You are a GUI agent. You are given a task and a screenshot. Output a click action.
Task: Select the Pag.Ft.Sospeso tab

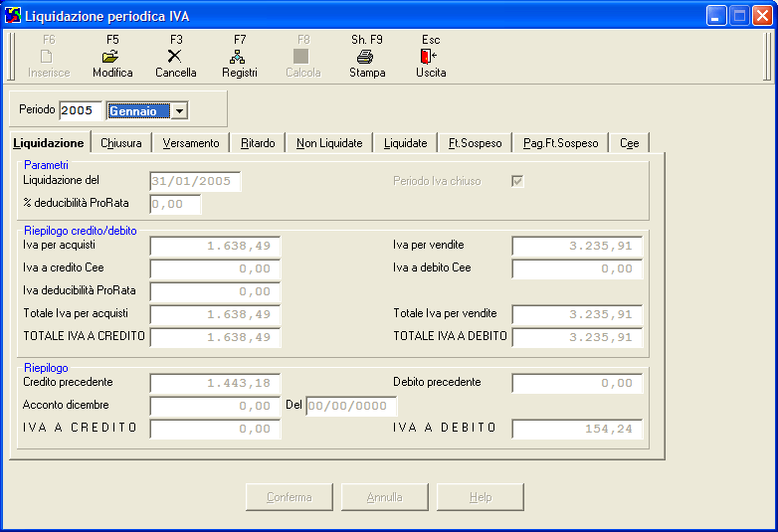coord(561,143)
